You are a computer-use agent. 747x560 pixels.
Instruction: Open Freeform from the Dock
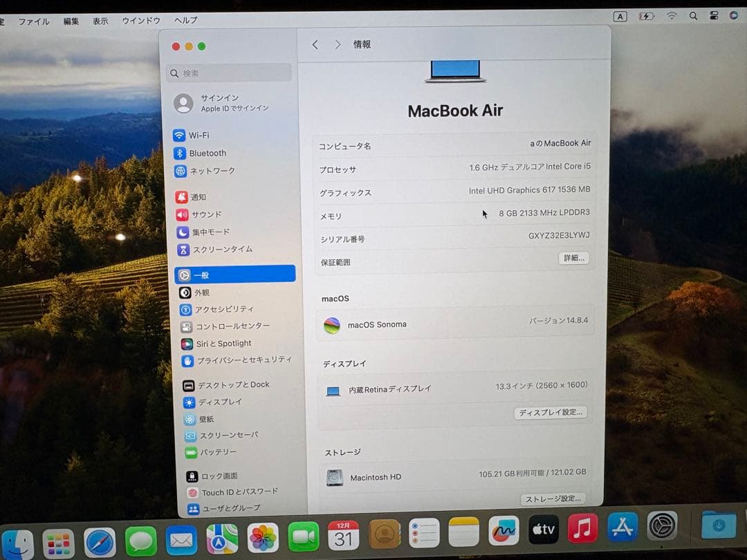[504, 530]
